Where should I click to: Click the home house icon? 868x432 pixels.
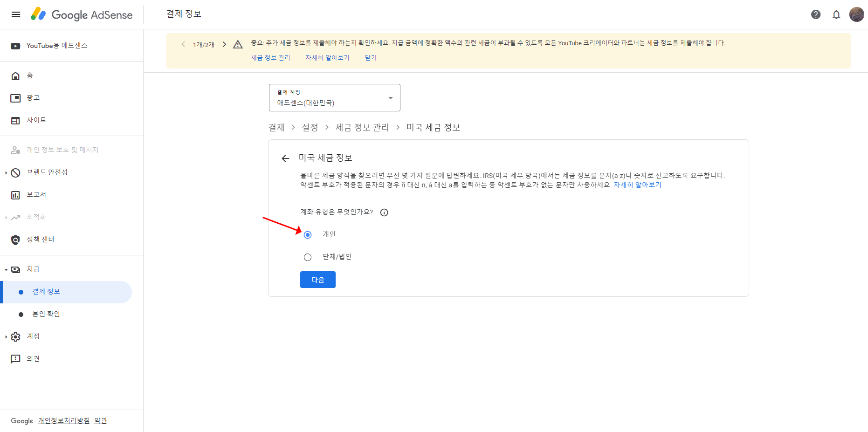point(15,75)
